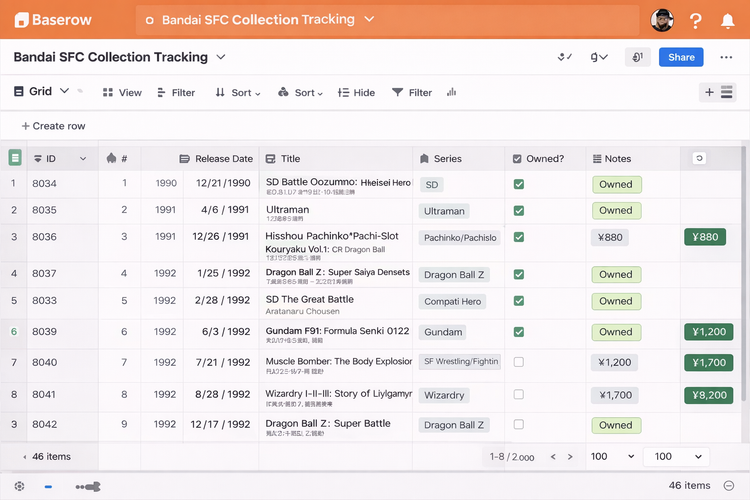Screen dimensions: 750x500
Task: Click the # column header icon
Action: [x=111, y=158]
